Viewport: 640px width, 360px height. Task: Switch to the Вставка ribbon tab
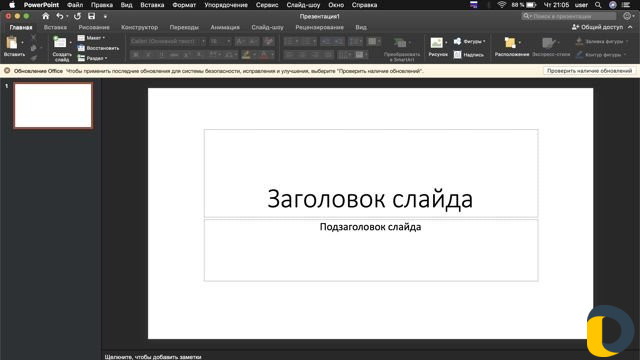click(55, 27)
